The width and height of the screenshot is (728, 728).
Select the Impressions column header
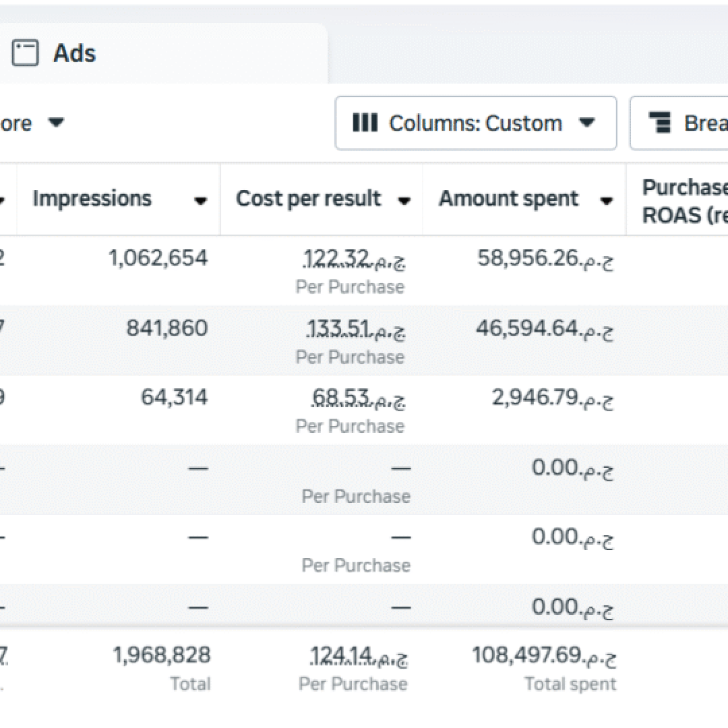tap(92, 199)
